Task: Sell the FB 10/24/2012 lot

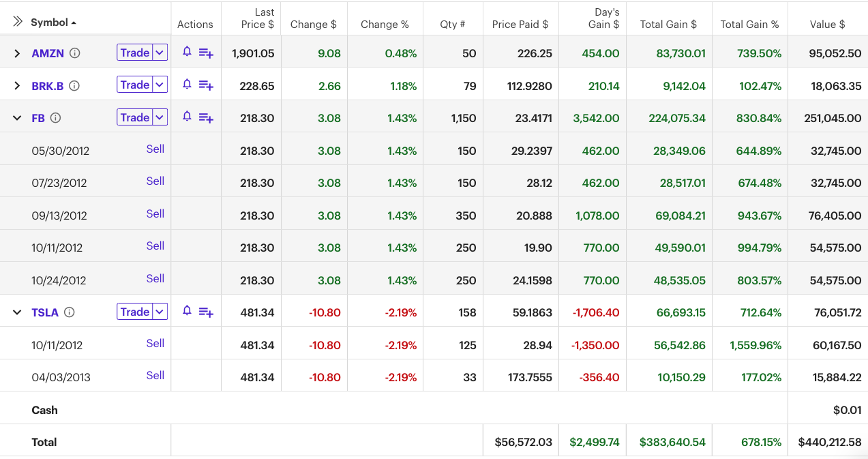Action: click(155, 278)
